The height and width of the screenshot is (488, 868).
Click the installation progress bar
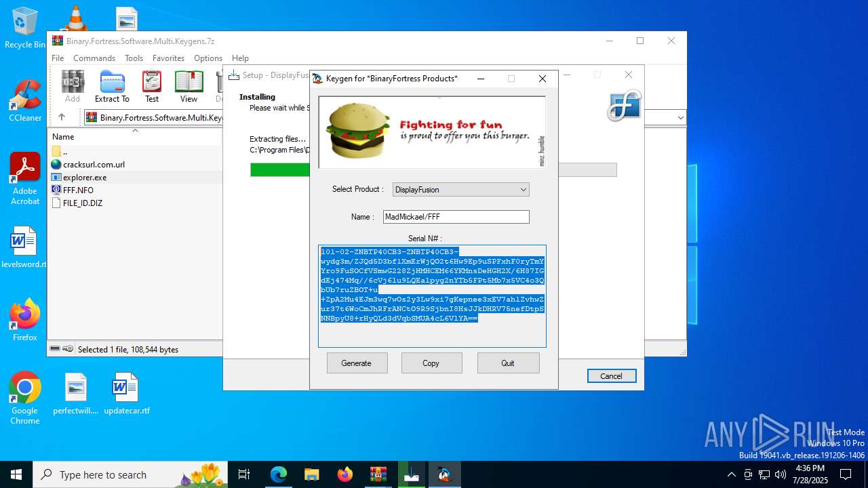tap(433, 169)
